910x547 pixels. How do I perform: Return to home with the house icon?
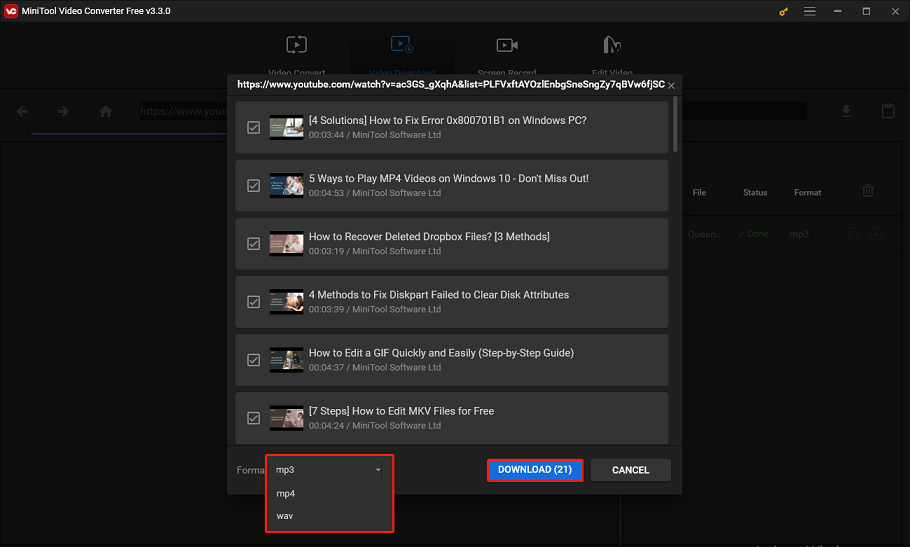105,111
